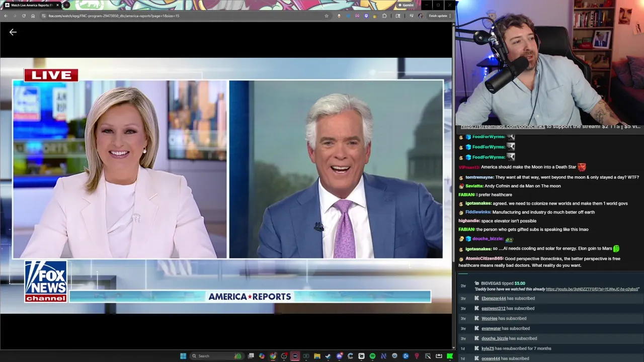Open Task View from the taskbar
This screenshot has height=362, width=644.
pyautogui.click(x=251, y=356)
